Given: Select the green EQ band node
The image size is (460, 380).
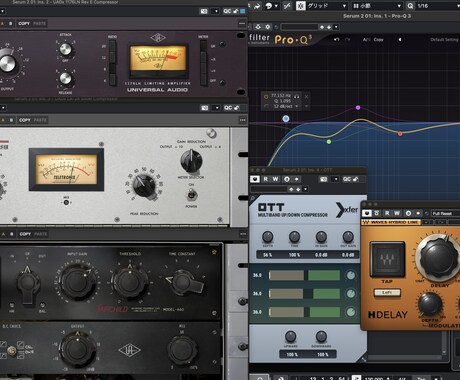Looking at the screenshot, I should (329, 142).
